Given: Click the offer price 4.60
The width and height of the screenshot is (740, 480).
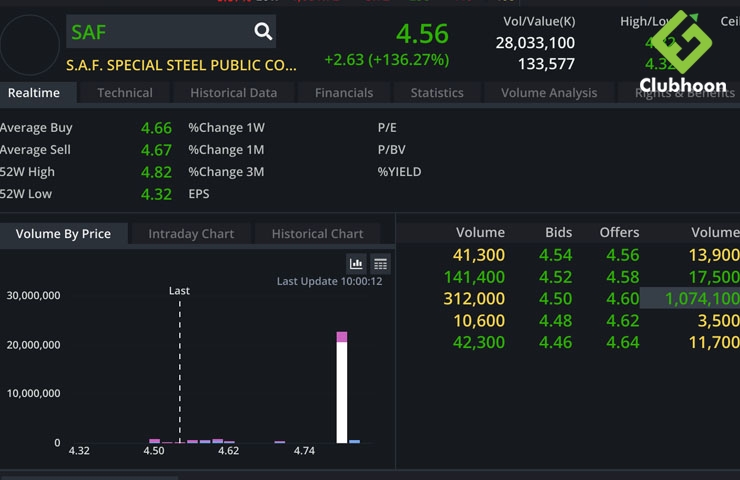Looking at the screenshot, I should 622,299.
